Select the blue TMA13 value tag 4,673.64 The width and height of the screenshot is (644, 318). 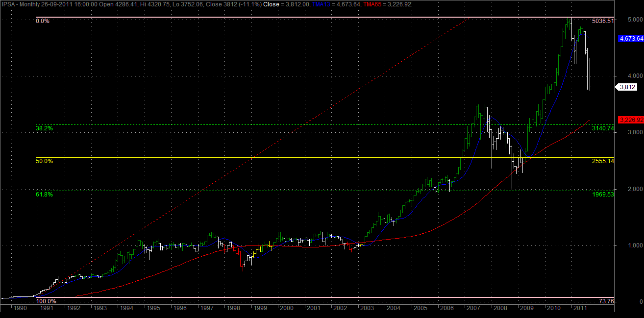[x=631, y=38]
